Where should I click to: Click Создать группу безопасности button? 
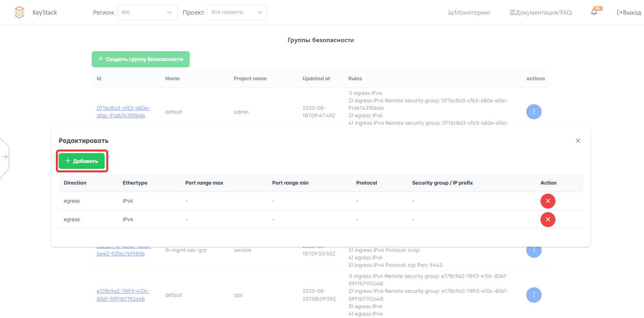coord(141,59)
